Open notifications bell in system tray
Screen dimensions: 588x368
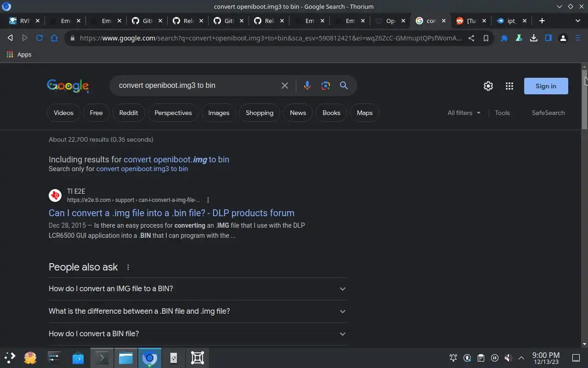453,358
